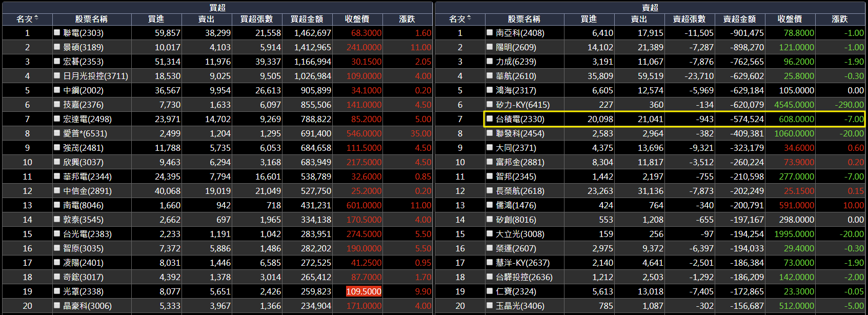
Task: Sort 買超 table by 收盤價 header
Action: (357, 19)
